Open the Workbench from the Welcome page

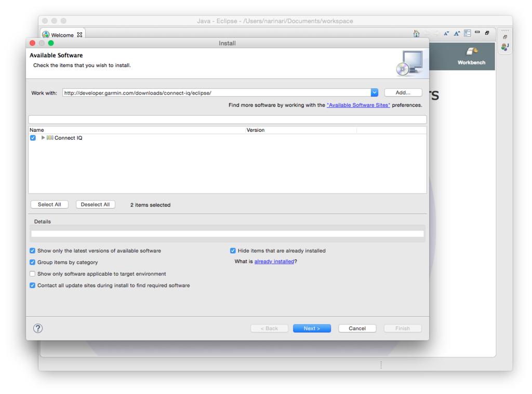471,56
